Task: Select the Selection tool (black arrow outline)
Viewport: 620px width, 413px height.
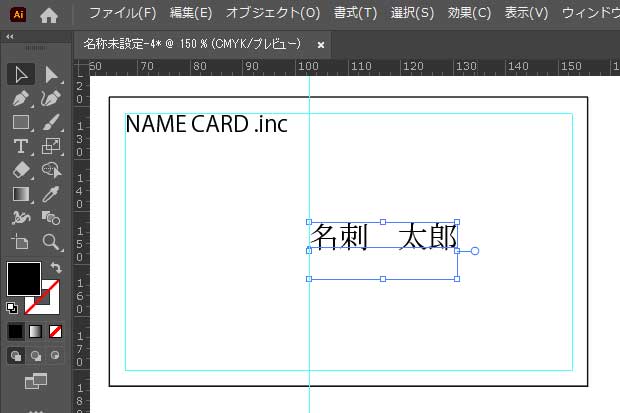Action: [x=21, y=74]
